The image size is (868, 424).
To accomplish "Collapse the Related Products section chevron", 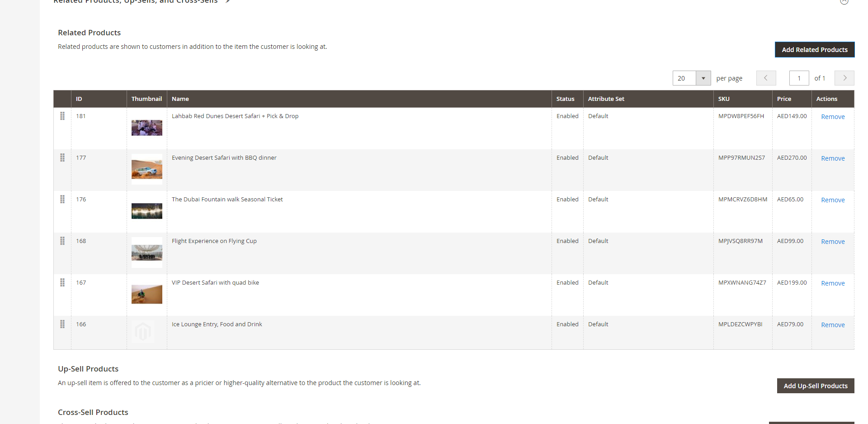I will (x=844, y=1).
